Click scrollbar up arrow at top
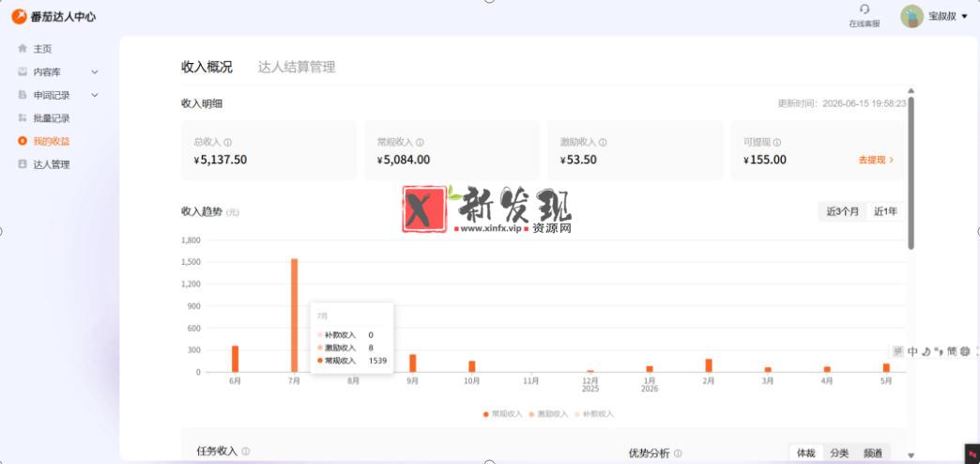 click(911, 91)
